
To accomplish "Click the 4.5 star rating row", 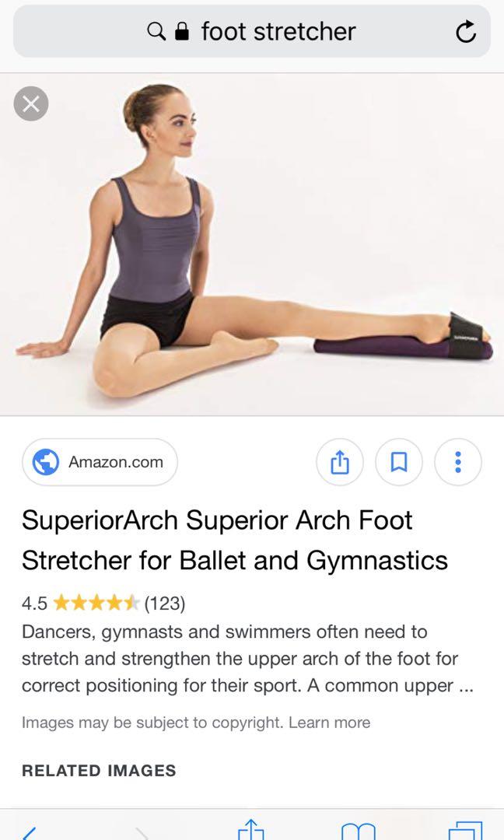I will (x=103, y=604).
